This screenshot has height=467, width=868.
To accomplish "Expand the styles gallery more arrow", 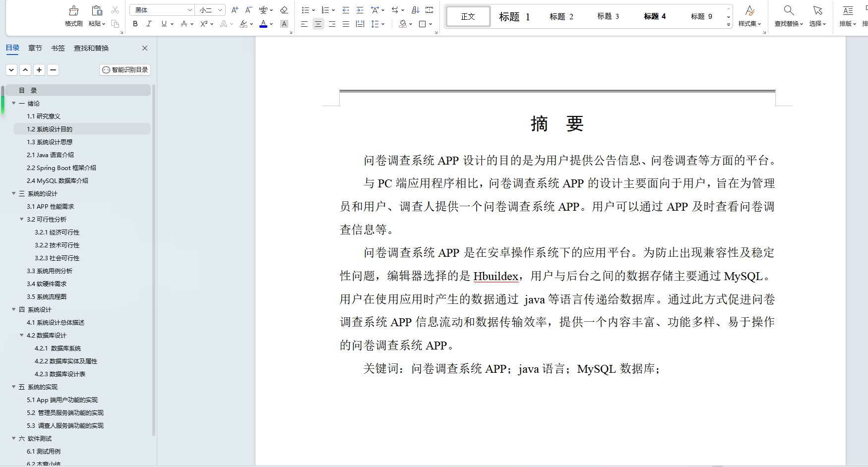I will [729, 24].
